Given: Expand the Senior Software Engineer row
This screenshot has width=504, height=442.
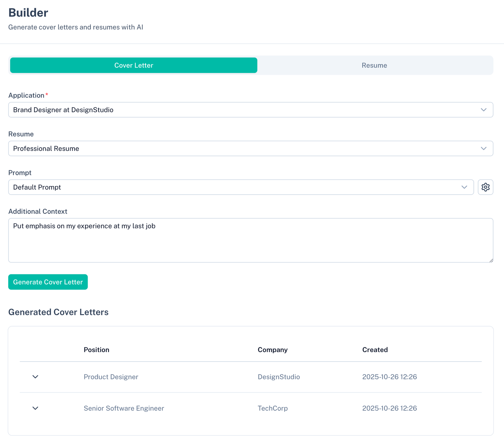Looking at the screenshot, I should [35, 408].
